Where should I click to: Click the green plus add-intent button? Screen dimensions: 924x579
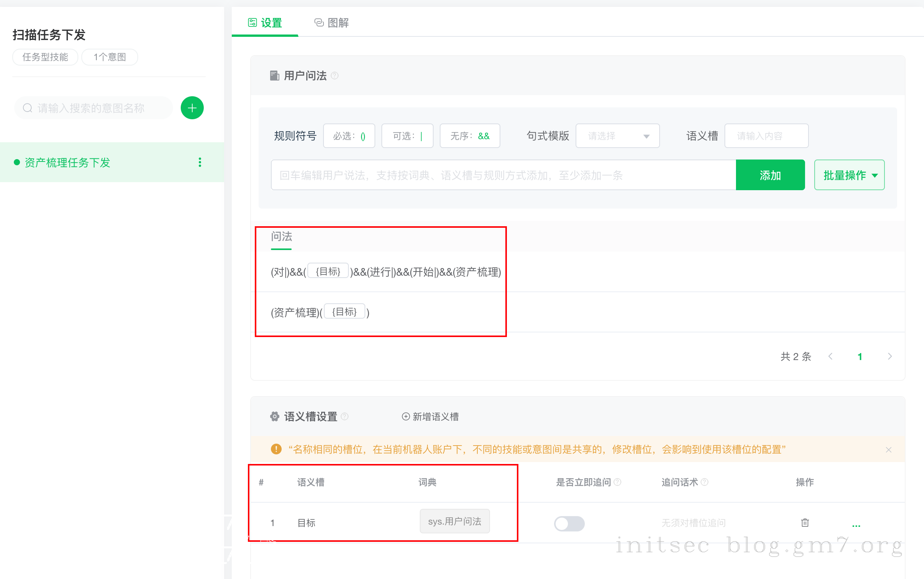coord(192,108)
